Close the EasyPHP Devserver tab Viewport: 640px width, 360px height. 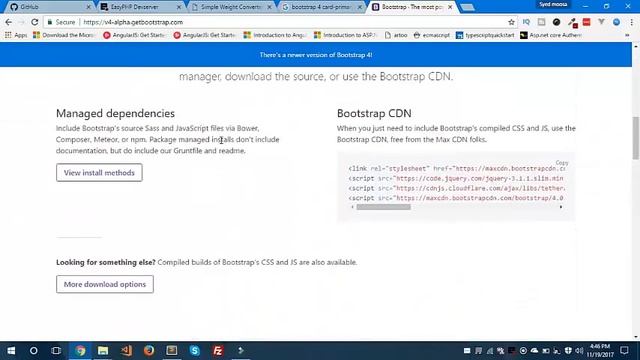click(179, 7)
